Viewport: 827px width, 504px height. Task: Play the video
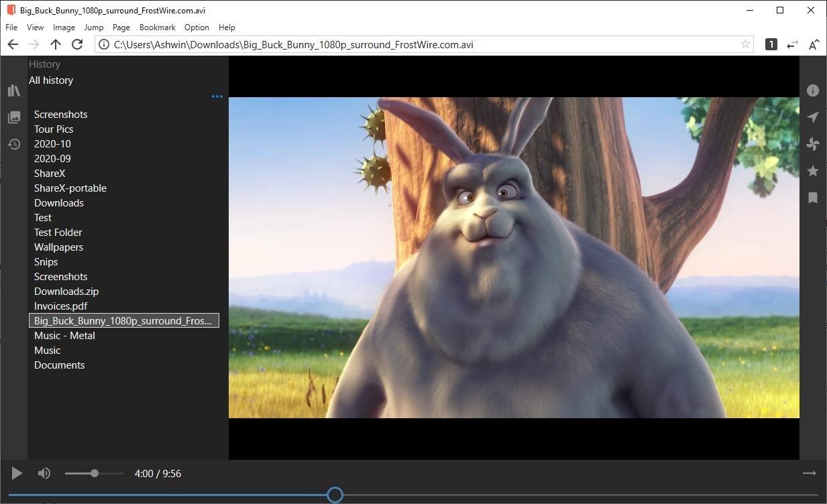pyautogui.click(x=17, y=473)
